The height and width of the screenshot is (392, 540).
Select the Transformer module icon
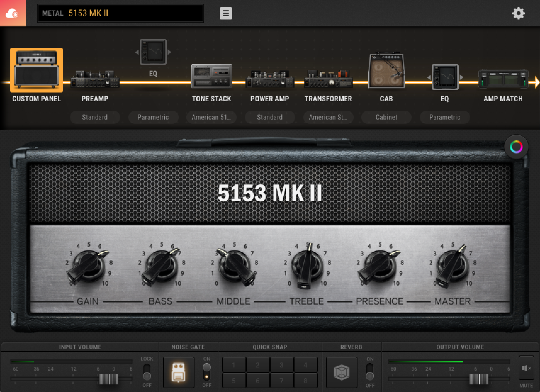[328, 79]
